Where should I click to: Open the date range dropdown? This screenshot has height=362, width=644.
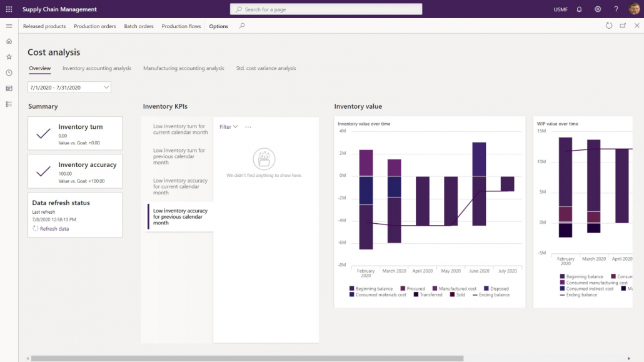pyautogui.click(x=69, y=88)
